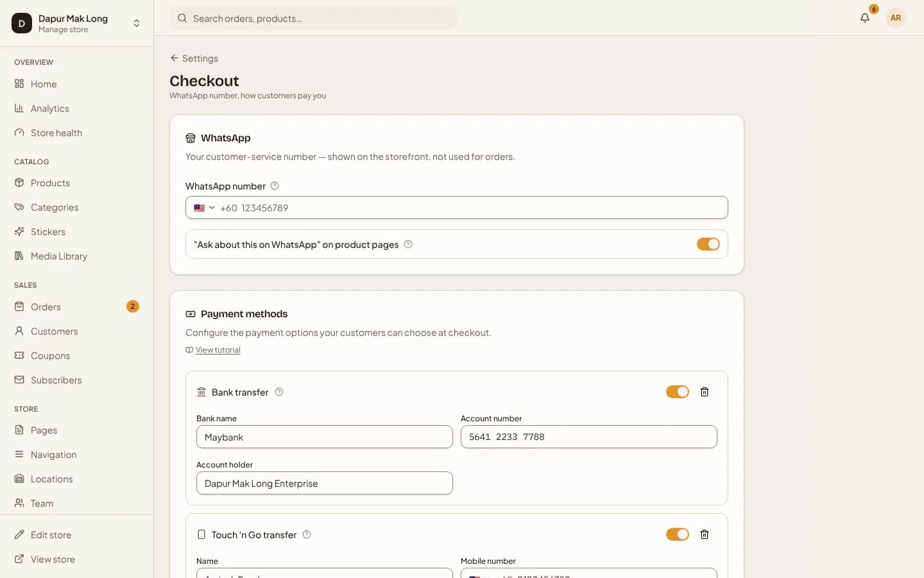Click the search magnifier icon
This screenshot has height=578, width=924.
point(182,18)
